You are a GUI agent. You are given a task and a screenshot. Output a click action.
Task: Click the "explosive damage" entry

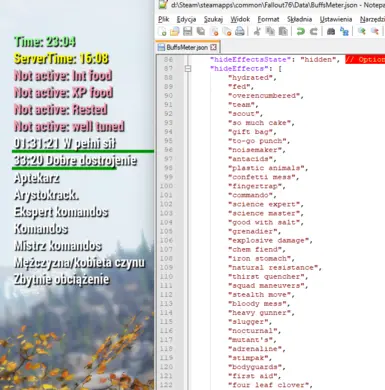(268, 240)
